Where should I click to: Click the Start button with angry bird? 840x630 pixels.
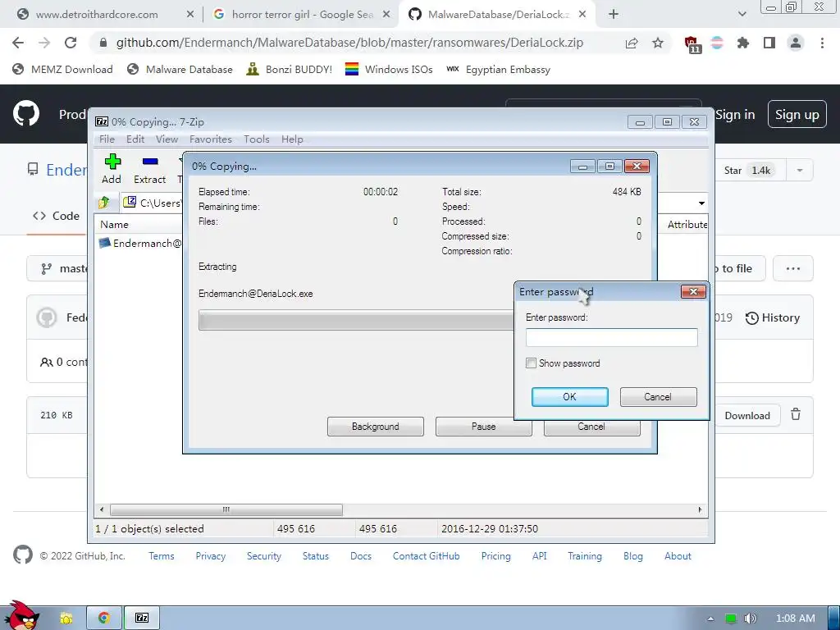click(x=21, y=615)
